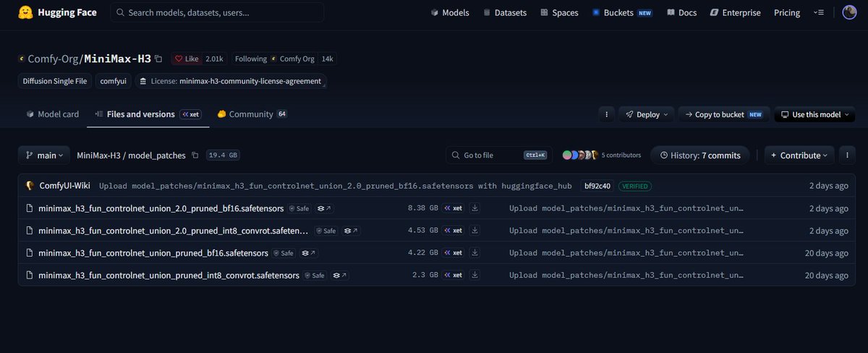Open the Models navigation link
The height and width of the screenshot is (353, 868).
point(449,12)
